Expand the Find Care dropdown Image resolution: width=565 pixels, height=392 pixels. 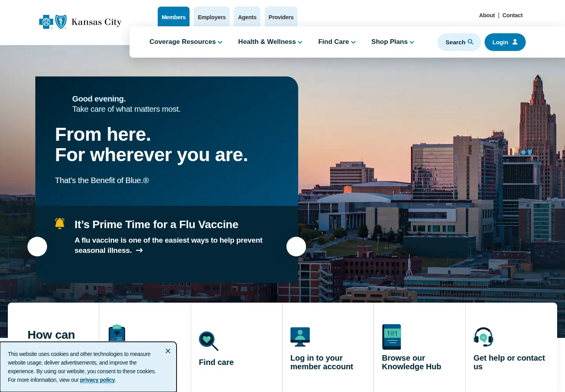point(337,42)
